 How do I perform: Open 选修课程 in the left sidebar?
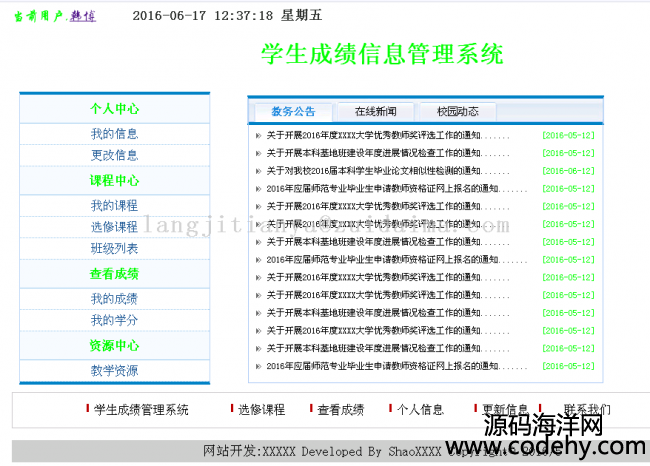114,227
